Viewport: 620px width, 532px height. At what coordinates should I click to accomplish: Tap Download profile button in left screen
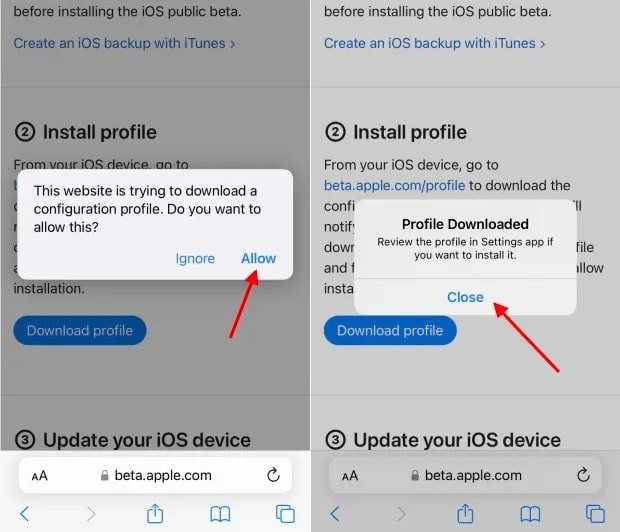click(x=80, y=330)
